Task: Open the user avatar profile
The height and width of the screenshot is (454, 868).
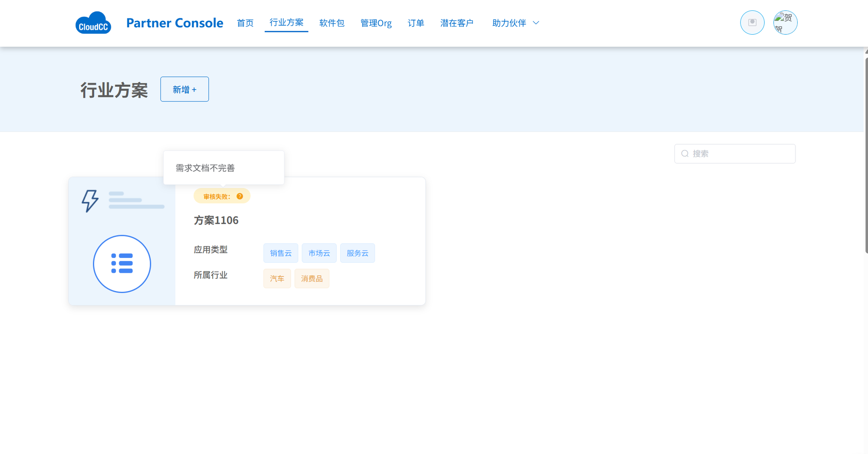Action: pos(785,23)
